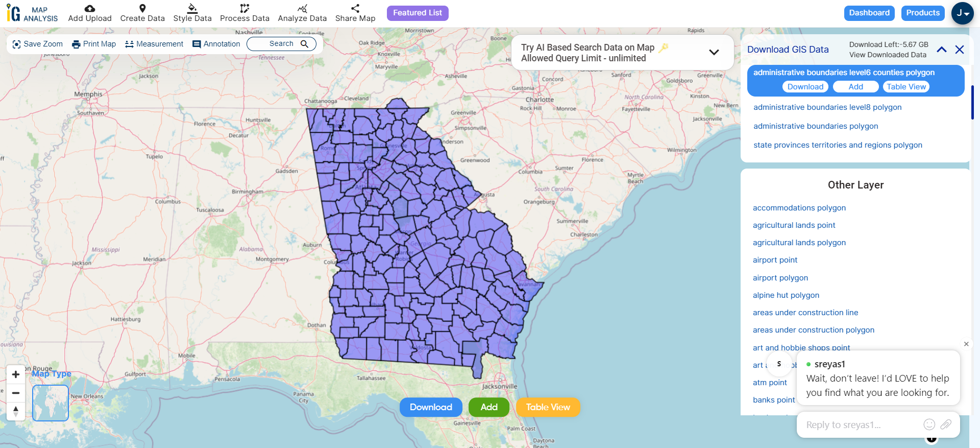Click Annotation label
980x448 pixels.
coord(222,44)
